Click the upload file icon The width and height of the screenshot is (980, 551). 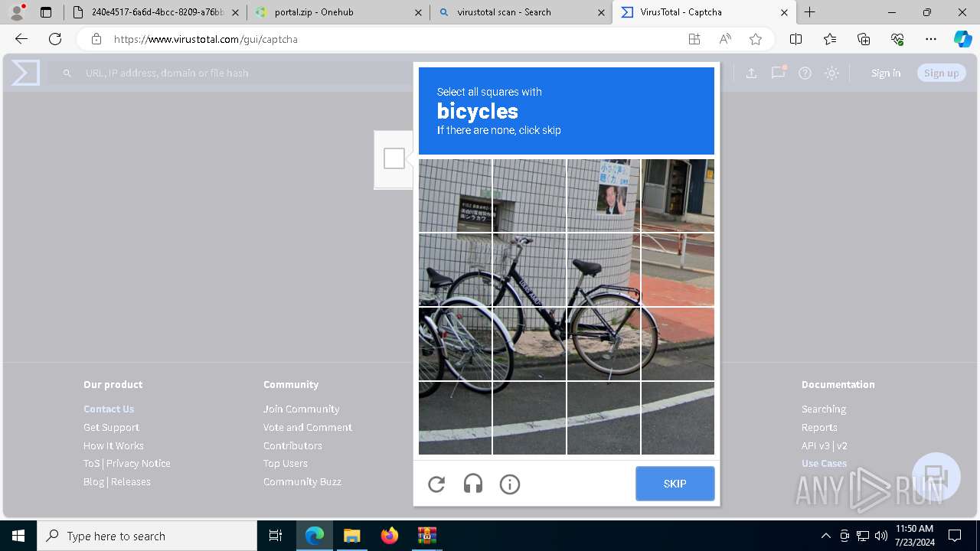pos(751,73)
